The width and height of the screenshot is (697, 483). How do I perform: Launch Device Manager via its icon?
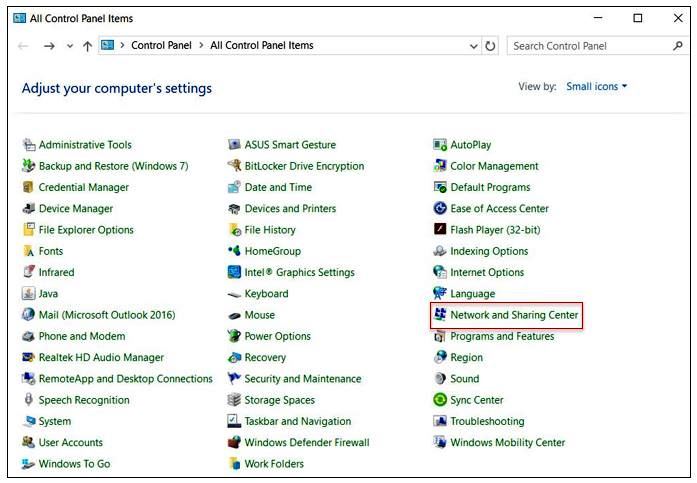[29, 208]
